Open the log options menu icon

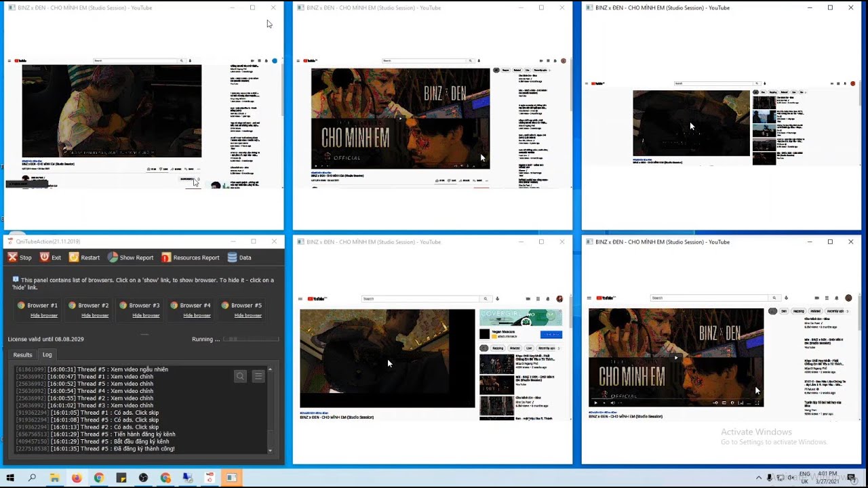[x=258, y=376]
